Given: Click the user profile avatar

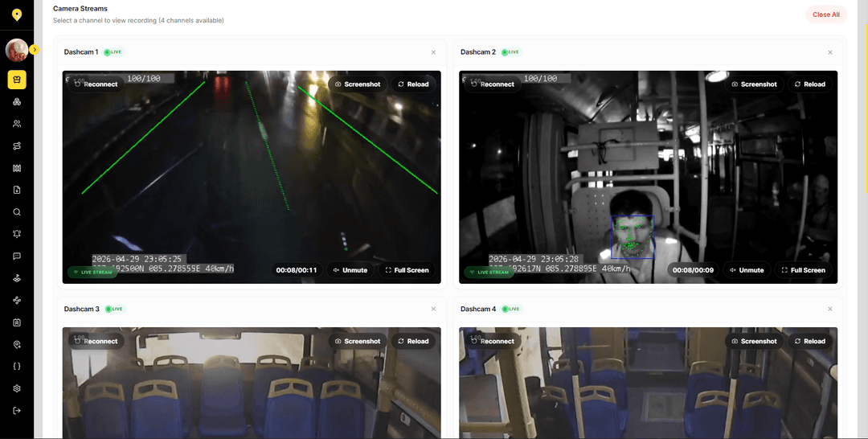Looking at the screenshot, I should [x=17, y=50].
